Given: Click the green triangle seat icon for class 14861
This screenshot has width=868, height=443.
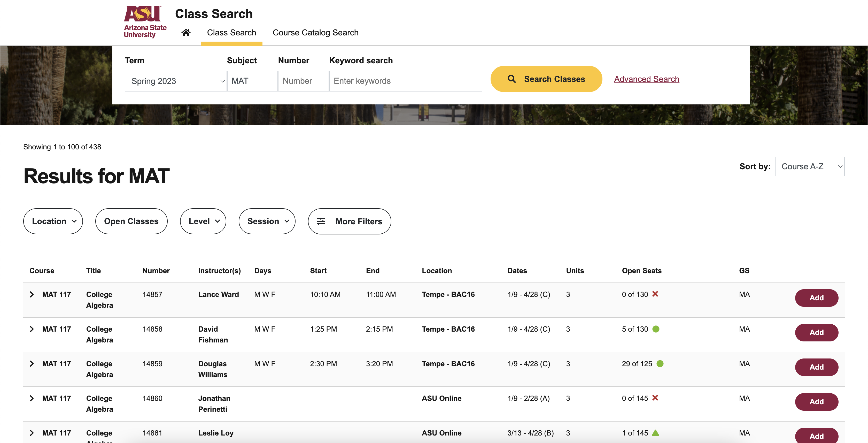Looking at the screenshot, I should pos(655,433).
